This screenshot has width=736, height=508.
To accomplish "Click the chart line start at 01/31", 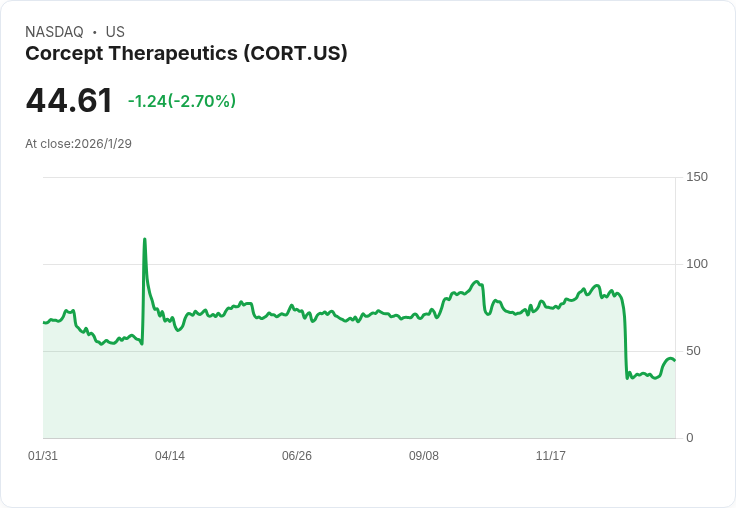I will tap(44, 323).
